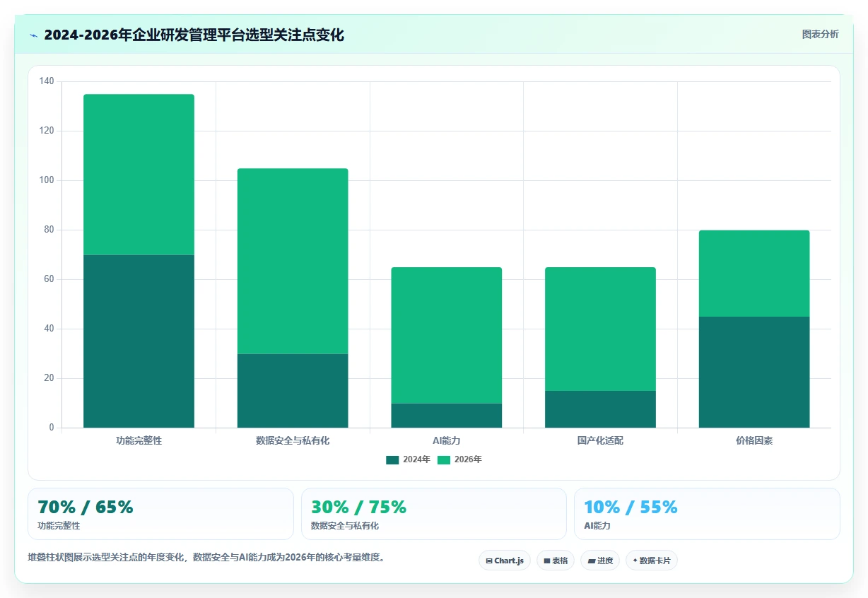This screenshot has height=598, width=868.
Task: Click the 0 y-axis label
Action: [x=52, y=428]
